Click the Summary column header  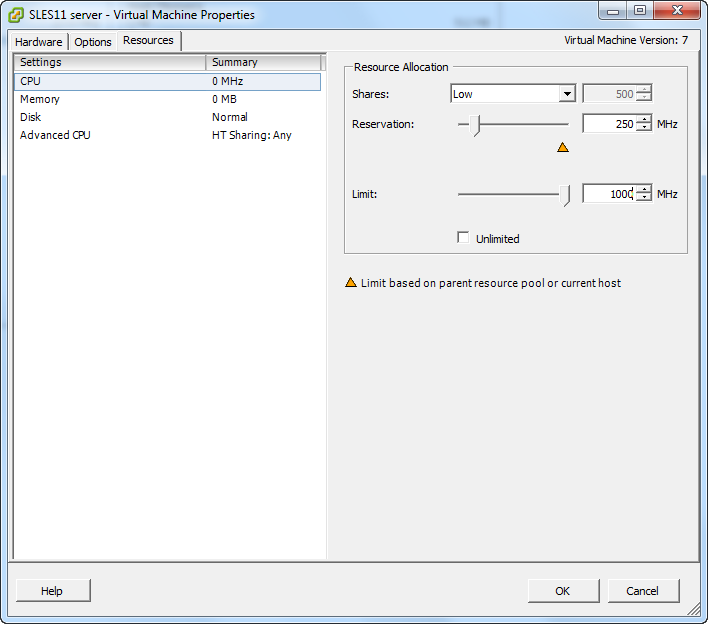click(x=263, y=62)
